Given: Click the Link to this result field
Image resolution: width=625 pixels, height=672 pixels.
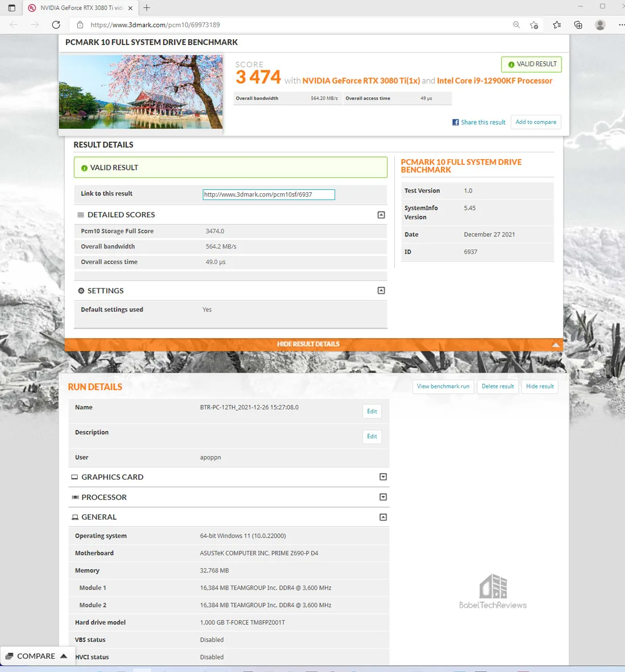Looking at the screenshot, I should [x=269, y=194].
